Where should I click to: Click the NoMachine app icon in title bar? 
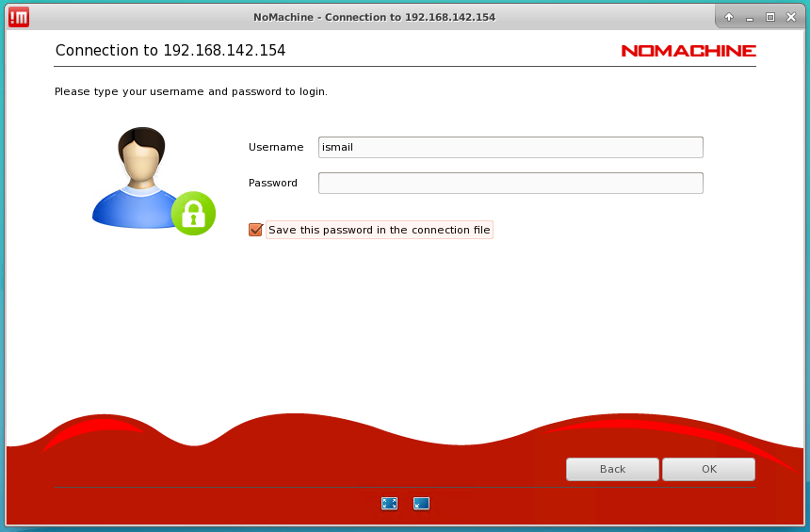click(19, 17)
